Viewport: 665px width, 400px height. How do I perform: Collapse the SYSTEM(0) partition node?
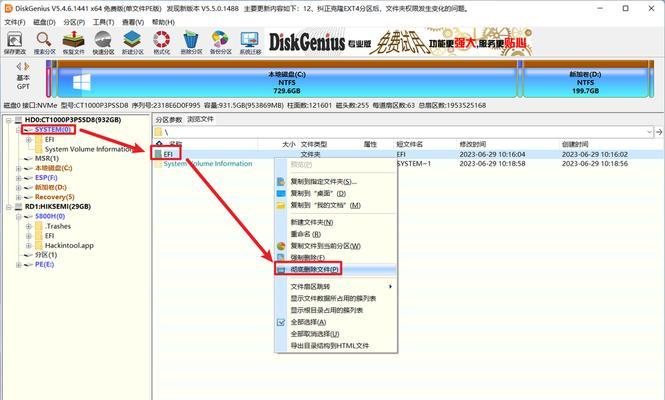tap(18, 129)
